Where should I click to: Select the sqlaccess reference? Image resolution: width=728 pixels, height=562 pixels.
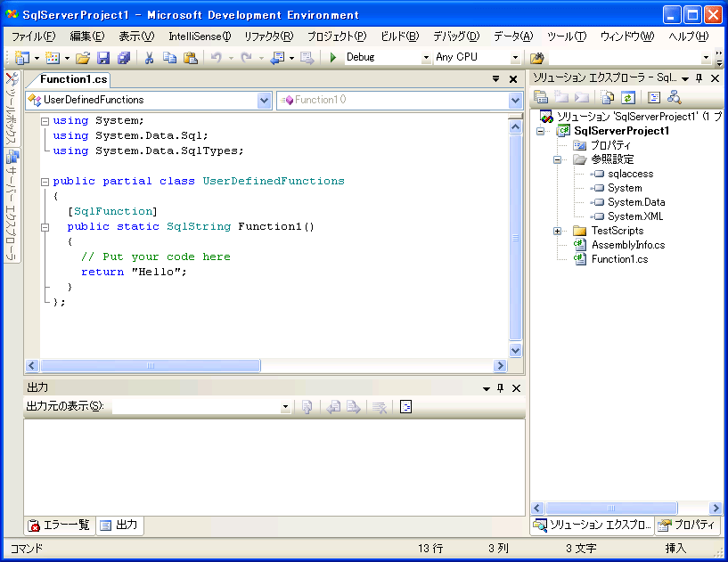[x=631, y=174]
